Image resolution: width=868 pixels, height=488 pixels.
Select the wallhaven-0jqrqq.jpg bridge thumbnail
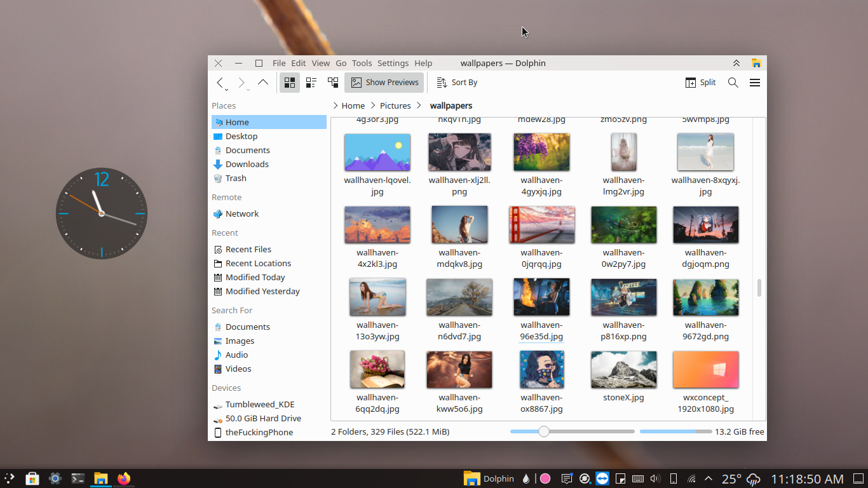(x=541, y=225)
